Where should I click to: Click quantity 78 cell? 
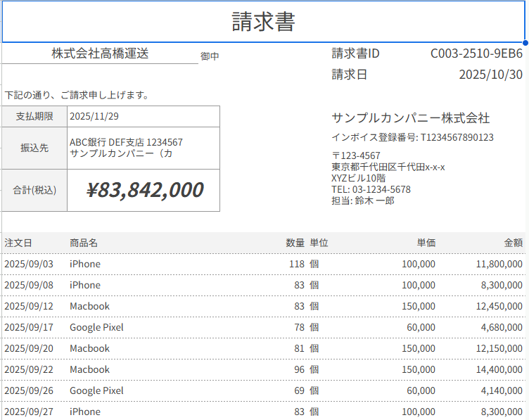[299, 327]
